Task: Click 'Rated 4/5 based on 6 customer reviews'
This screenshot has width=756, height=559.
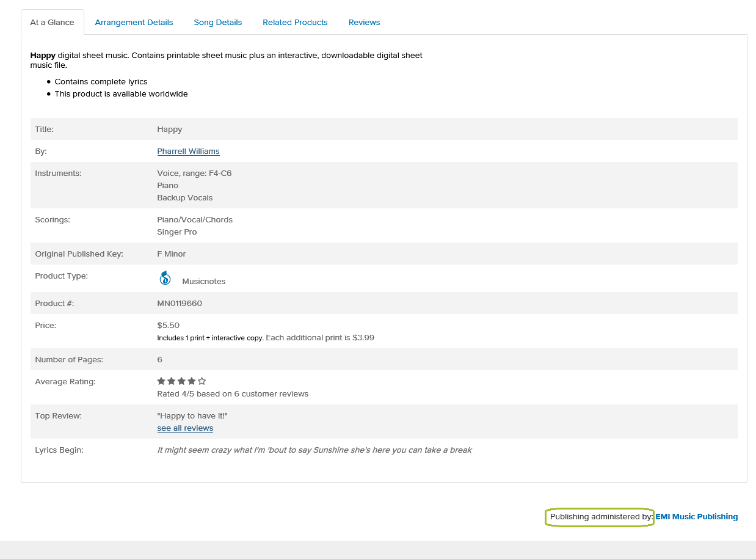Action: (233, 394)
